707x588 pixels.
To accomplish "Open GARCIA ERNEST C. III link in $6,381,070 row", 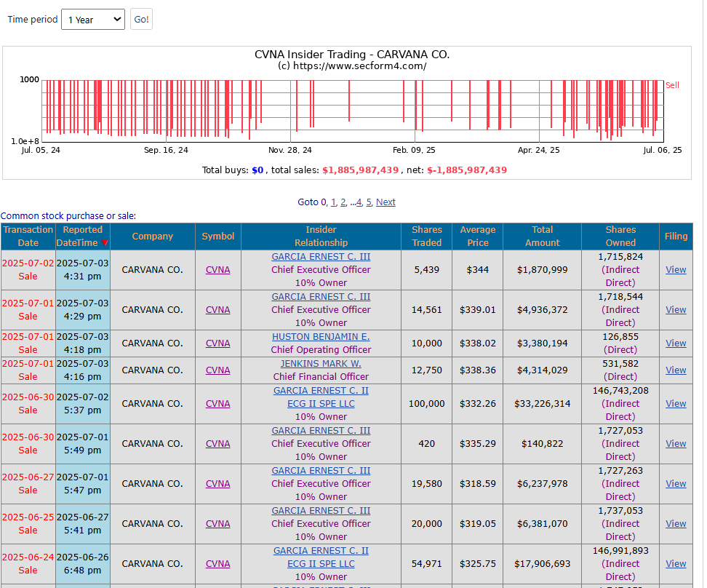I will (x=321, y=511).
